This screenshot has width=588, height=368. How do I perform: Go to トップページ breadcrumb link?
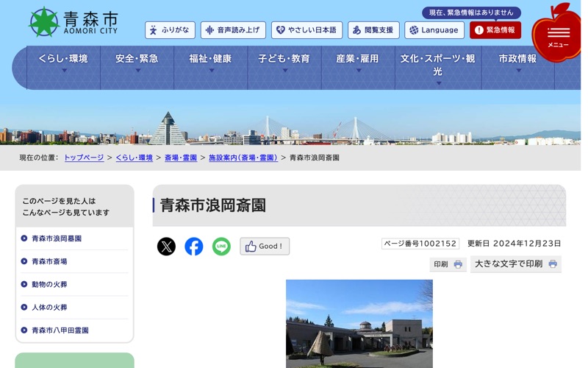click(x=84, y=158)
